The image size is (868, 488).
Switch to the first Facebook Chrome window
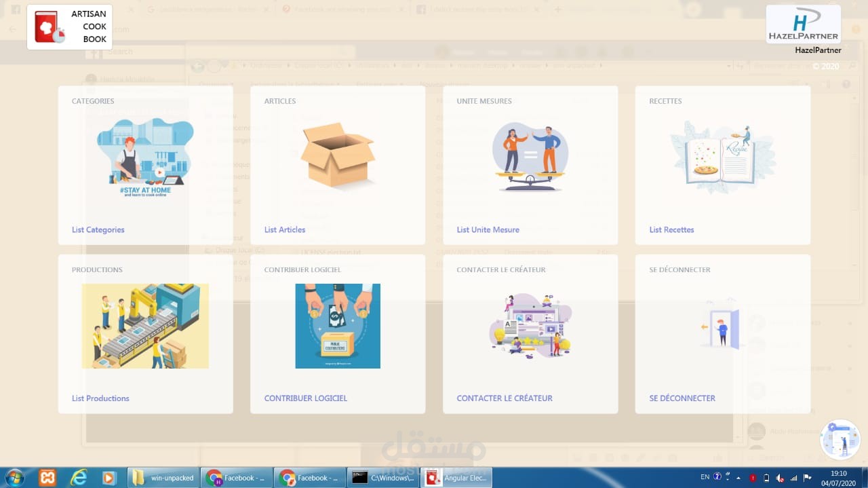click(237, 478)
